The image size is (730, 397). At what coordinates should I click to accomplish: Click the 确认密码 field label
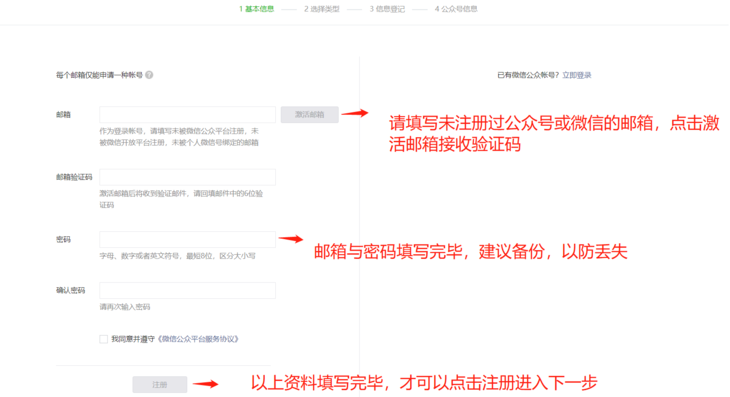70,290
